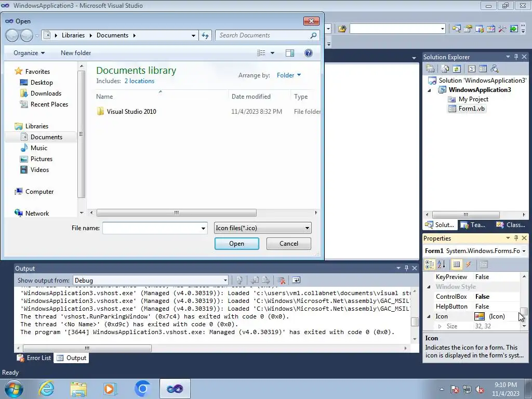This screenshot has height=399, width=532.
Task: Click the Find Message in Code icon in Output
Action: (x=239, y=280)
